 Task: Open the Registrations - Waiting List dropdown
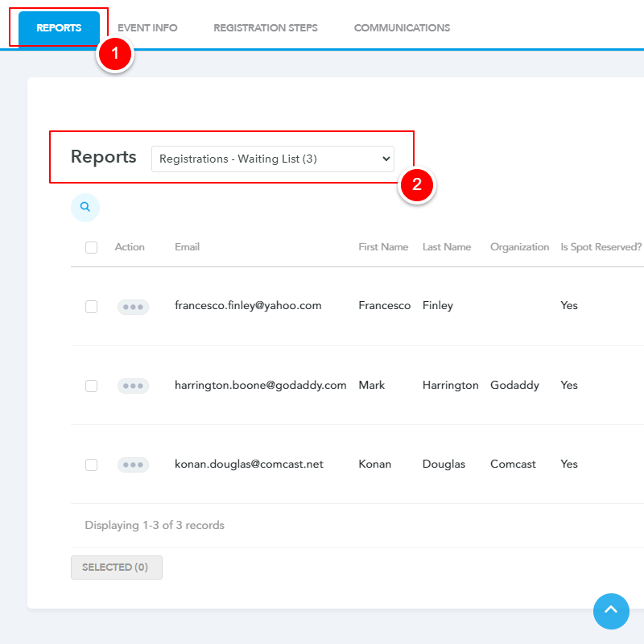(x=272, y=159)
